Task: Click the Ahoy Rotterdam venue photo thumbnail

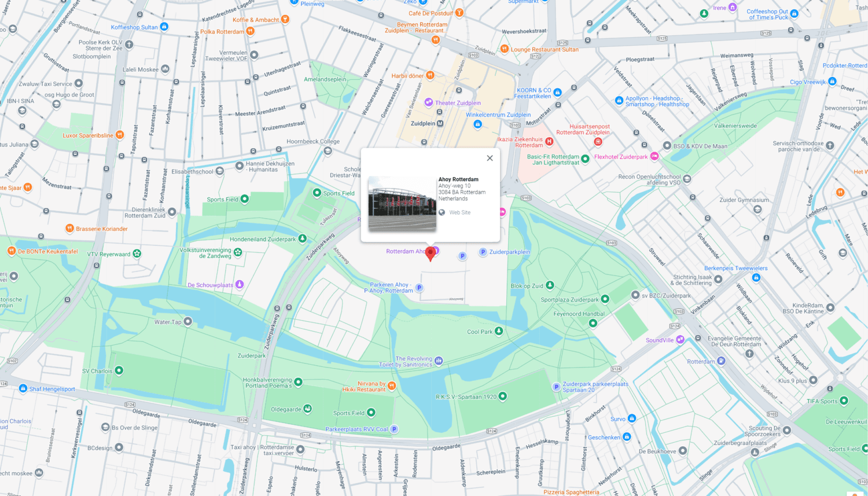Action: point(402,204)
